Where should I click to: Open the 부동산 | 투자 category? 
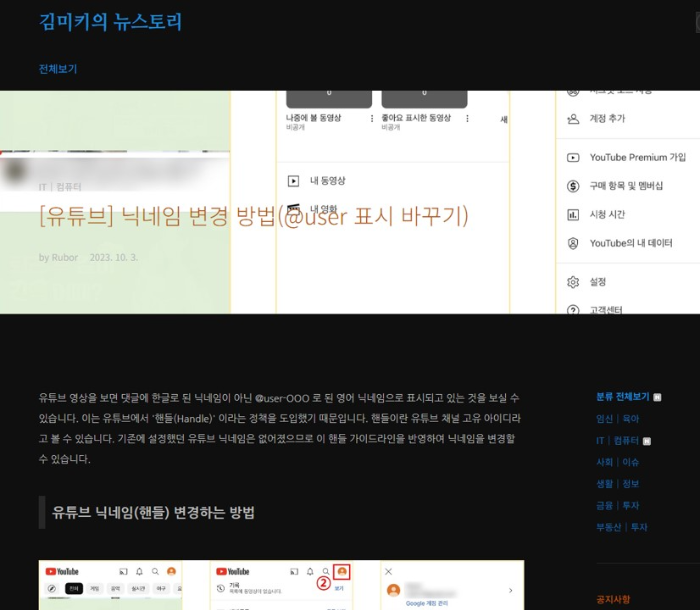[x=622, y=527]
